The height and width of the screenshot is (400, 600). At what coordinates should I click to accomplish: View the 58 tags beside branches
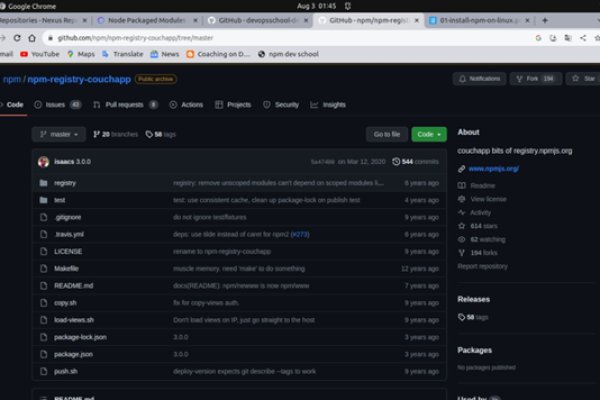point(160,134)
